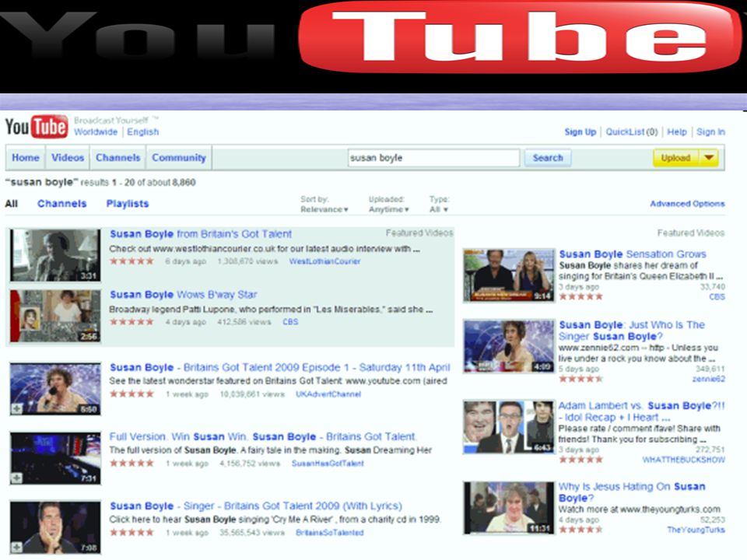Visit the SusanHasGotTalent channel

(328, 464)
